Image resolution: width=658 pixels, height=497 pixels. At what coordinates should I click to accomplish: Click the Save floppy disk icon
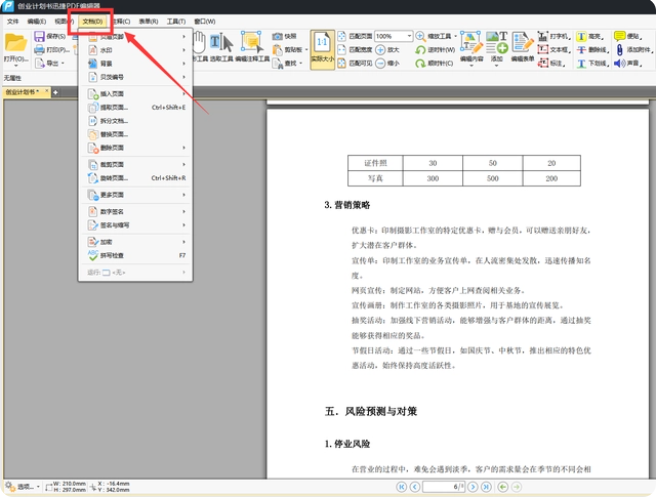click(x=39, y=37)
